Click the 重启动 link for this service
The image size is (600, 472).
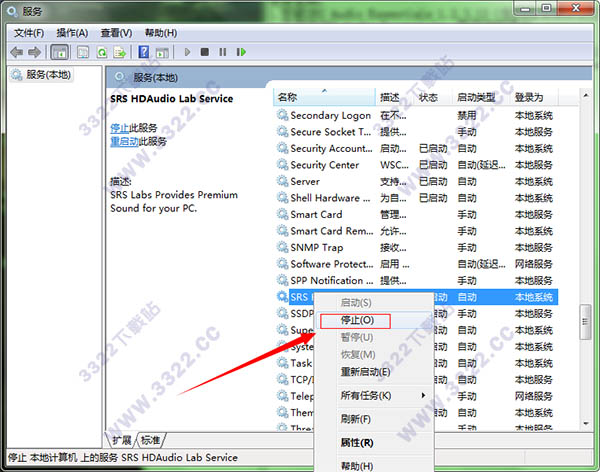click(124, 142)
